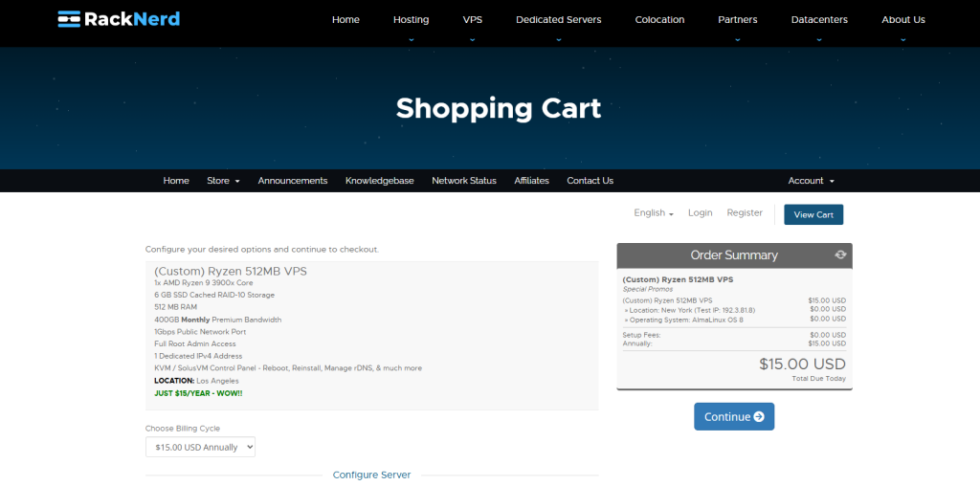
Task: Open the About Us menu
Action: [903, 19]
